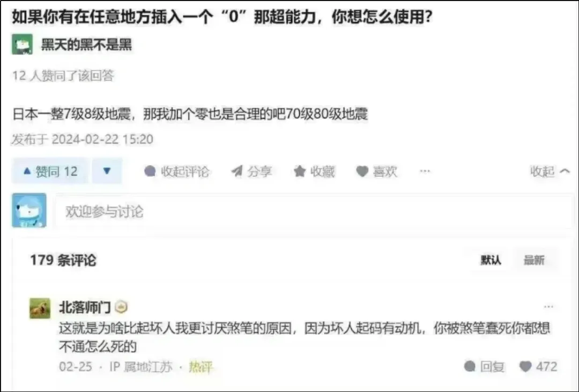
Task: Click the 472 likes heart on comment
Action: click(x=525, y=366)
